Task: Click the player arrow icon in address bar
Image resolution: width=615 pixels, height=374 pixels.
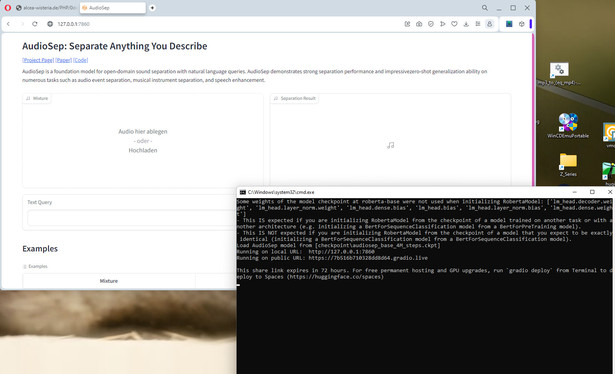Action: [442, 24]
